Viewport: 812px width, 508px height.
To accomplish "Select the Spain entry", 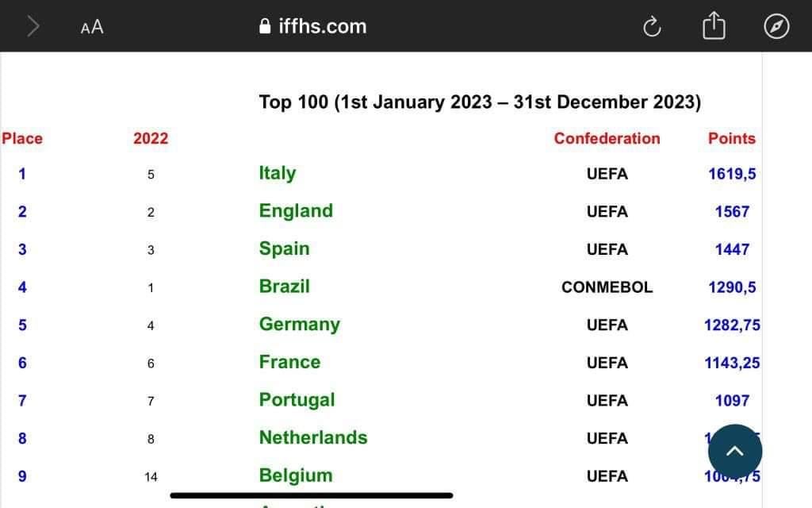I will pyautogui.click(x=285, y=248).
